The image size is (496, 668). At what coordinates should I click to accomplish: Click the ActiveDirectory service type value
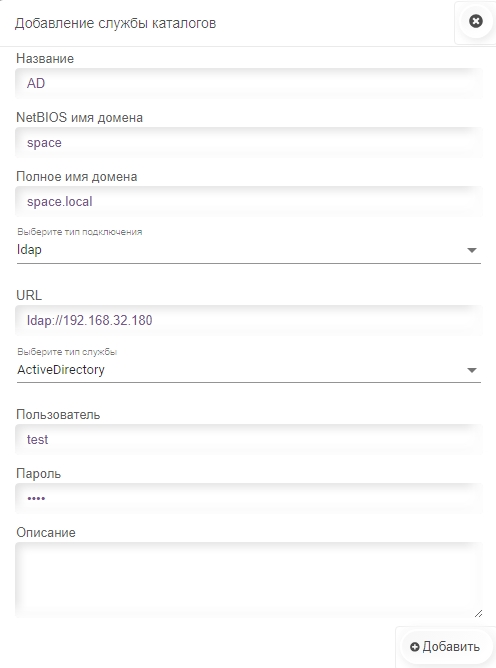tap(61, 370)
